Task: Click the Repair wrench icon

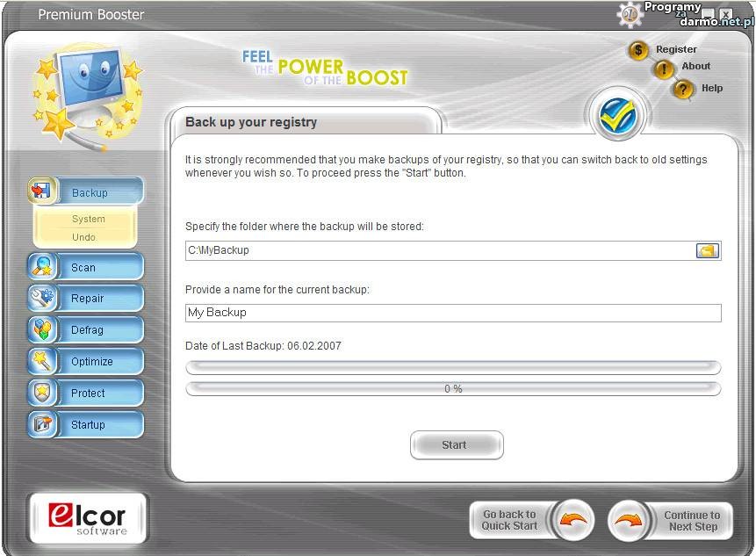Action: click(41, 298)
